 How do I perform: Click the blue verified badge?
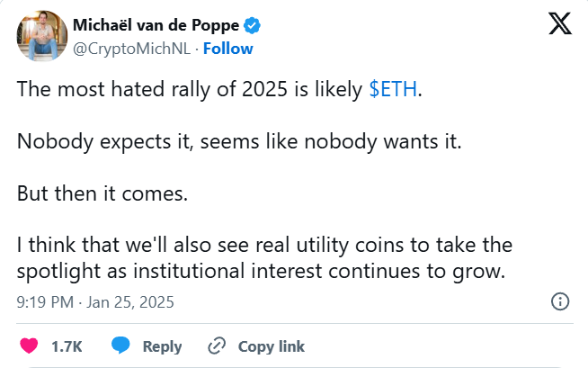(x=252, y=25)
